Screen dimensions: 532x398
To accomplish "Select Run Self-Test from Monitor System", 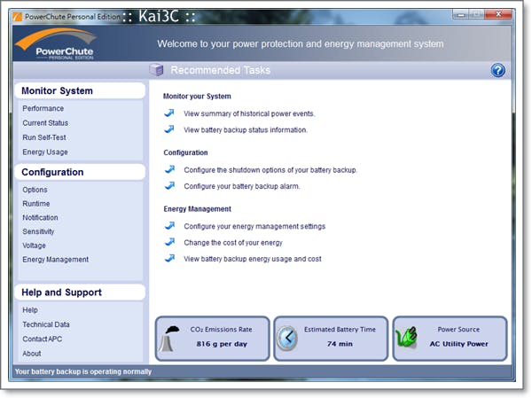I will coord(44,137).
